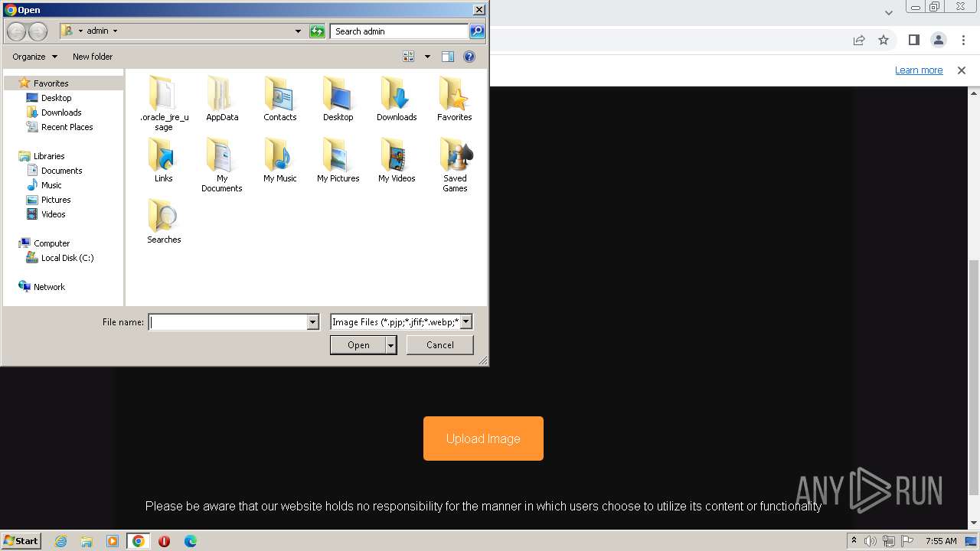Image resolution: width=980 pixels, height=551 pixels.
Task: Open the Windows Start menu
Action: (x=21, y=541)
